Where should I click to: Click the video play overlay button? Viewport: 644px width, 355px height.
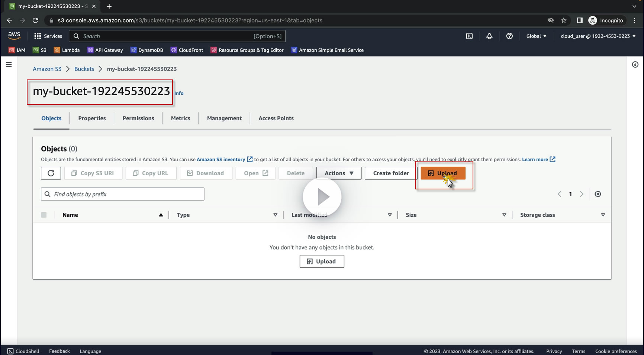(322, 197)
